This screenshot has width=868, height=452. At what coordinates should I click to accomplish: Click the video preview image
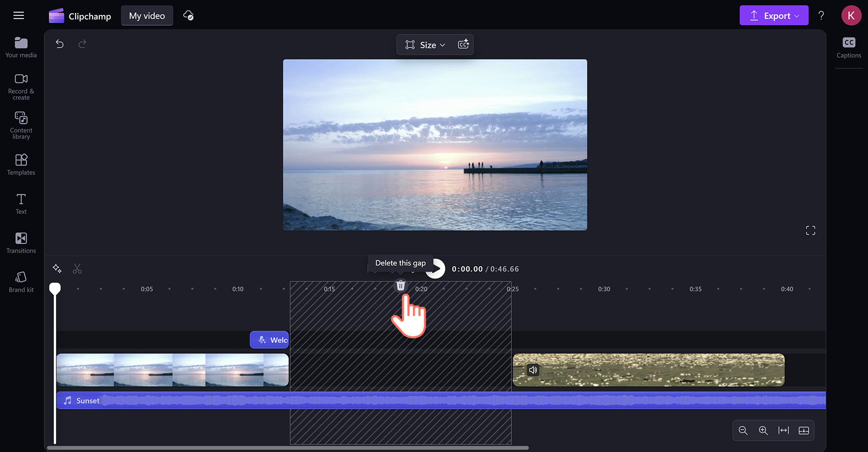[x=435, y=144]
